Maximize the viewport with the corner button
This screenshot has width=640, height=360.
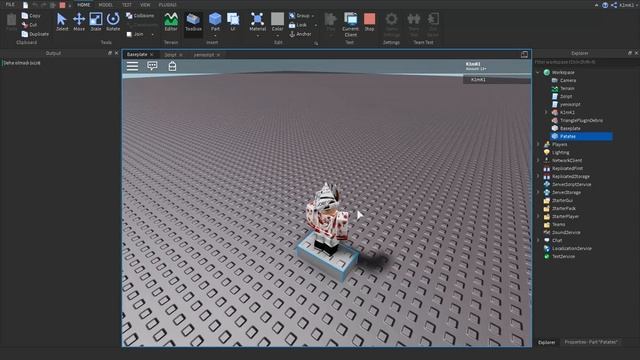524,54
